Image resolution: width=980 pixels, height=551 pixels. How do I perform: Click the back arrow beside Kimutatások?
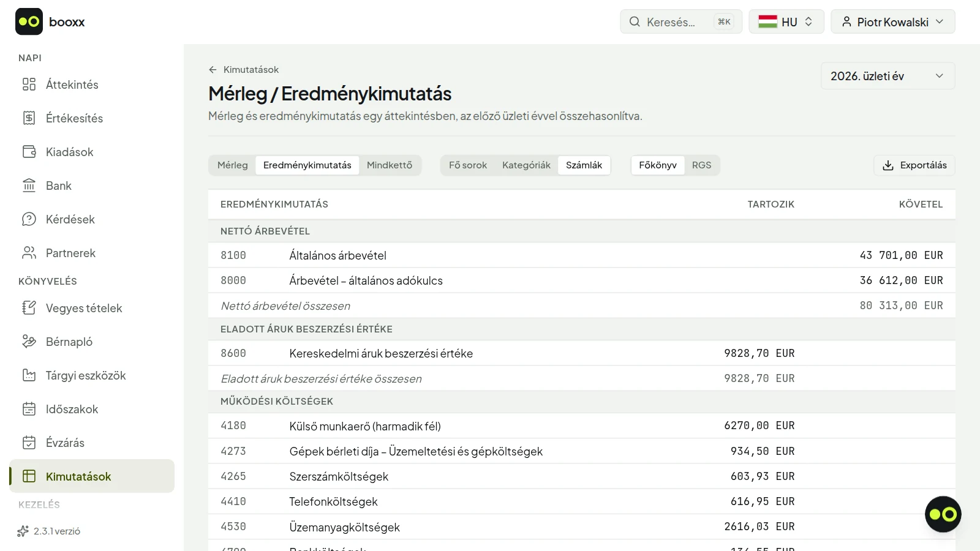point(213,70)
